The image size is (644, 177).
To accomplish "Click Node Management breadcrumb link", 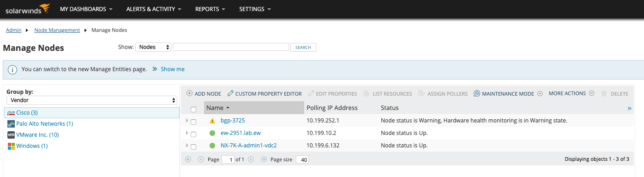I will [x=57, y=30].
